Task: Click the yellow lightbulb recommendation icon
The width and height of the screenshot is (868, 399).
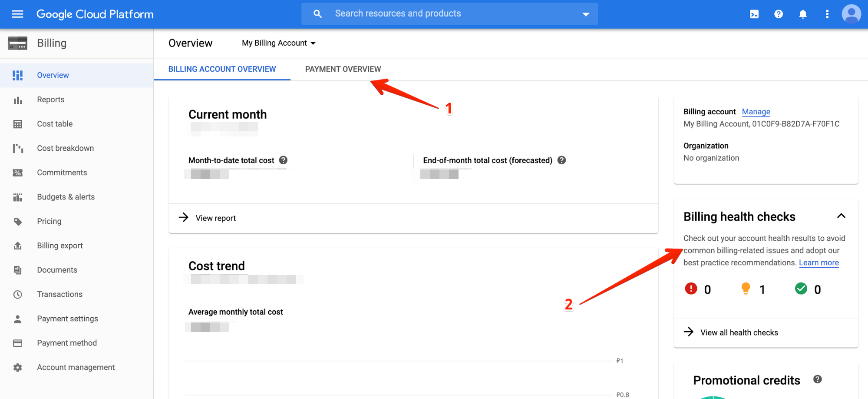Action: click(x=746, y=289)
